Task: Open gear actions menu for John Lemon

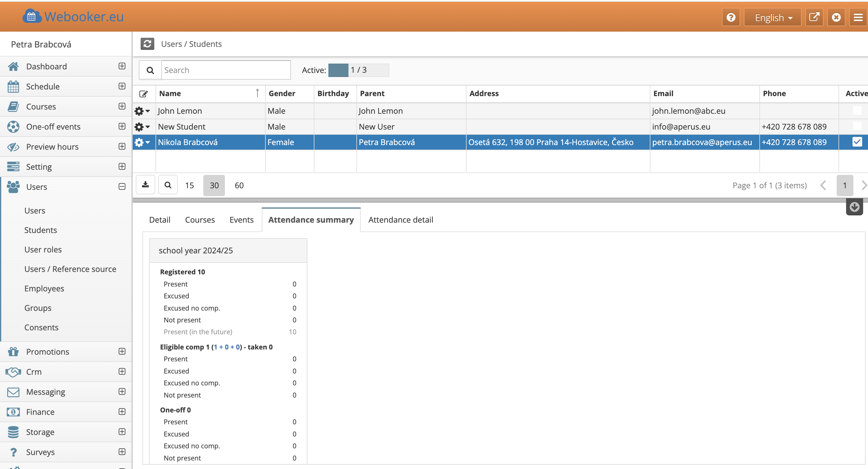Action: pyautogui.click(x=142, y=111)
